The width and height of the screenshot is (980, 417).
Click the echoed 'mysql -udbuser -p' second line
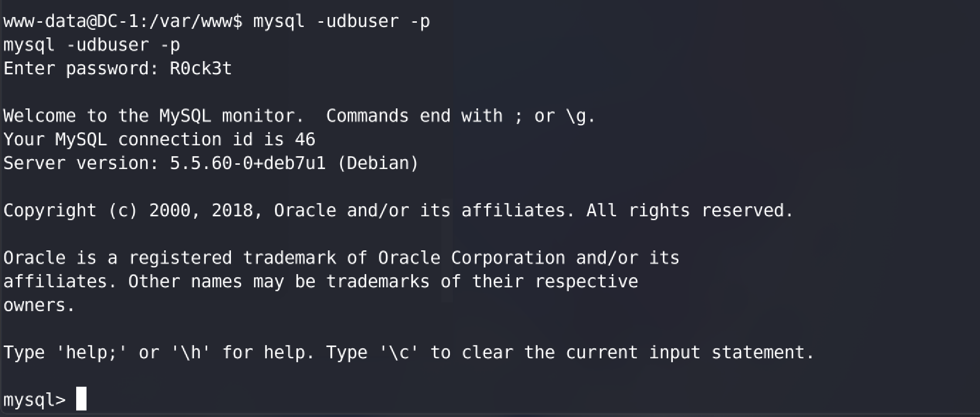[92, 45]
